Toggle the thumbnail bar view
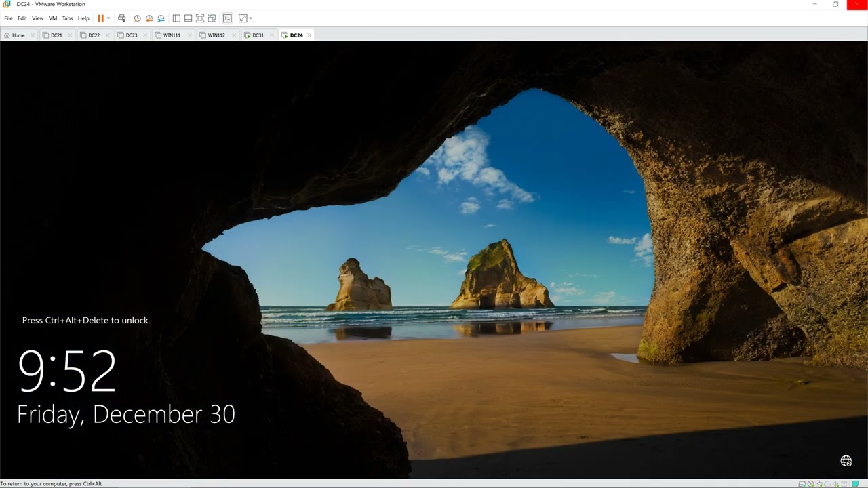868x488 pixels. (188, 18)
